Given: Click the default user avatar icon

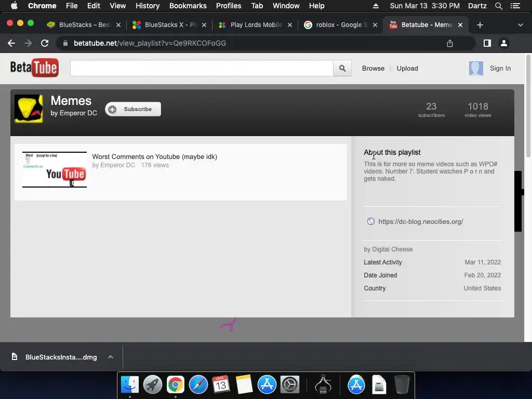Looking at the screenshot, I should pos(476,68).
